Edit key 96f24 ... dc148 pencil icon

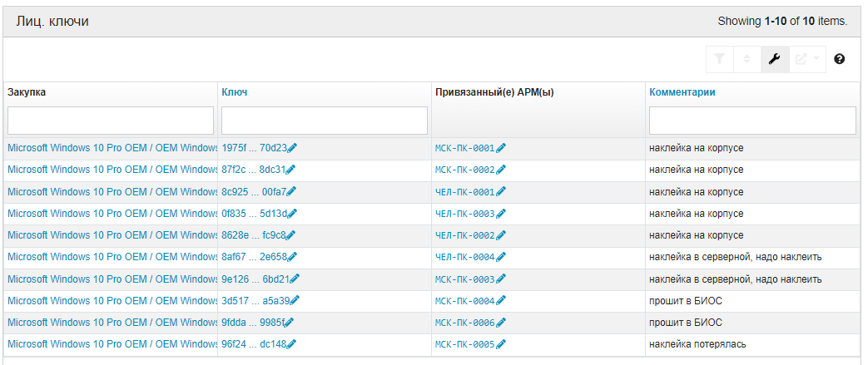291,344
